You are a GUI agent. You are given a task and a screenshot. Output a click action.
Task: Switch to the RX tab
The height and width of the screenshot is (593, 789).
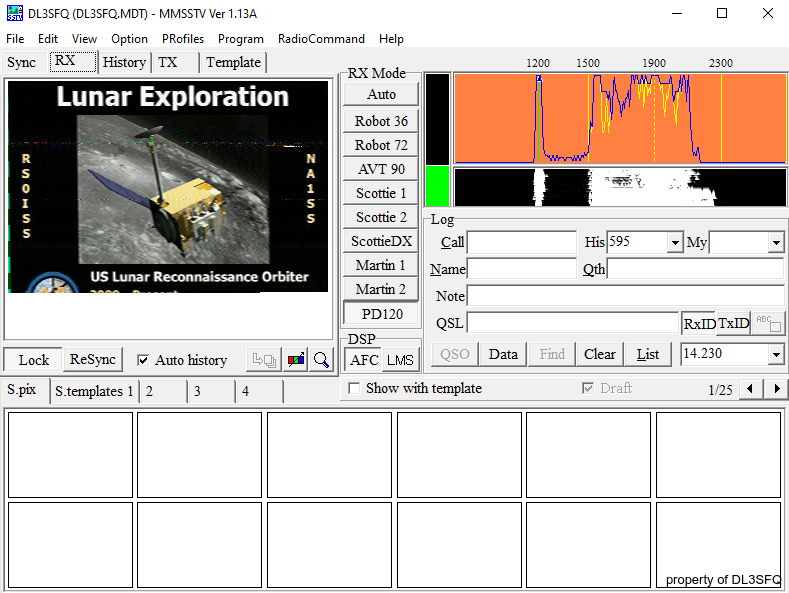pos(72,61)
